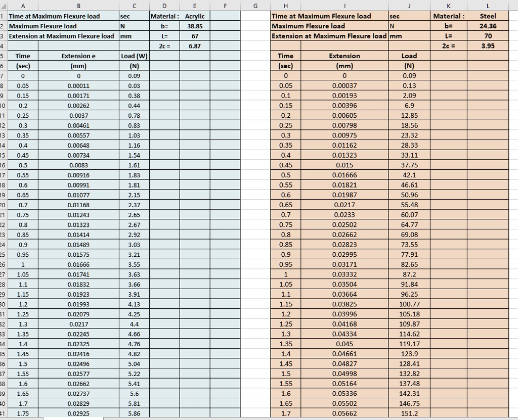
Task: Click the cell with 2c = 3.95
Action: click(x=488, y=45)
